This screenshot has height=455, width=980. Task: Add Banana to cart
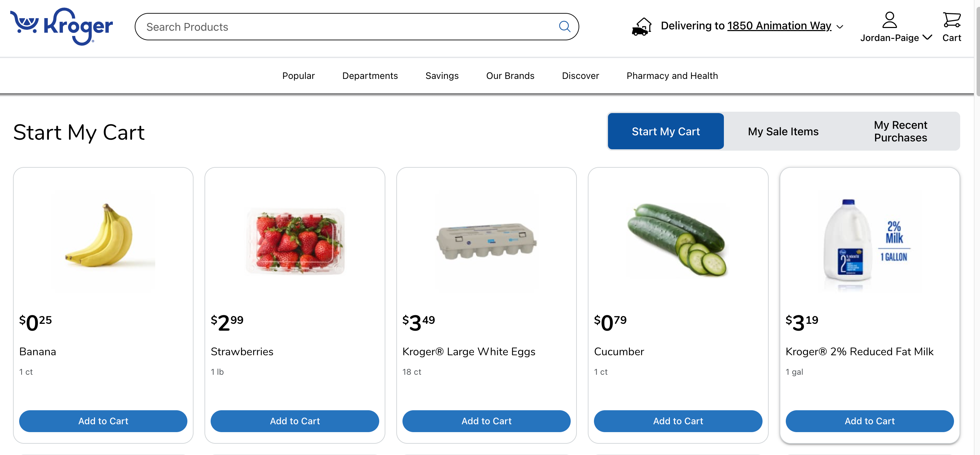tap(103, 421)
